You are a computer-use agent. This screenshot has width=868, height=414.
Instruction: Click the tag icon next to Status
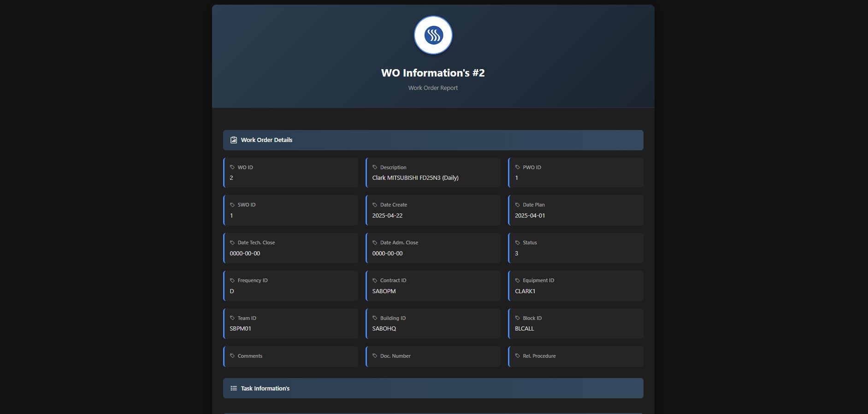click(518, 242)
